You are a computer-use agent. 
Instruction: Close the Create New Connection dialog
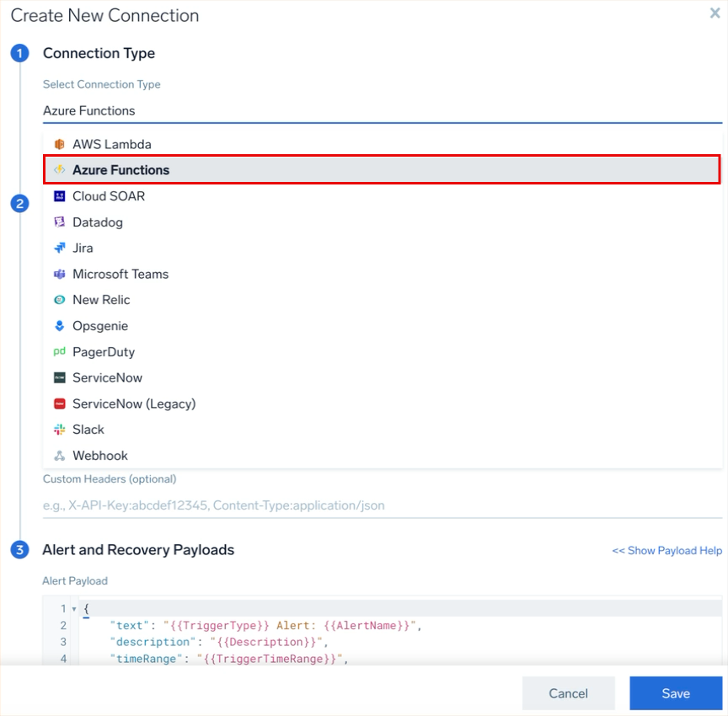(715, 13)
